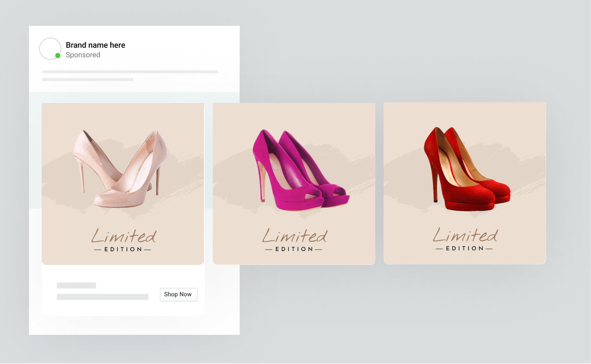Select the magenta heels carousel card
Viewport: 591px width, 364px height.
tap(293, 182)
